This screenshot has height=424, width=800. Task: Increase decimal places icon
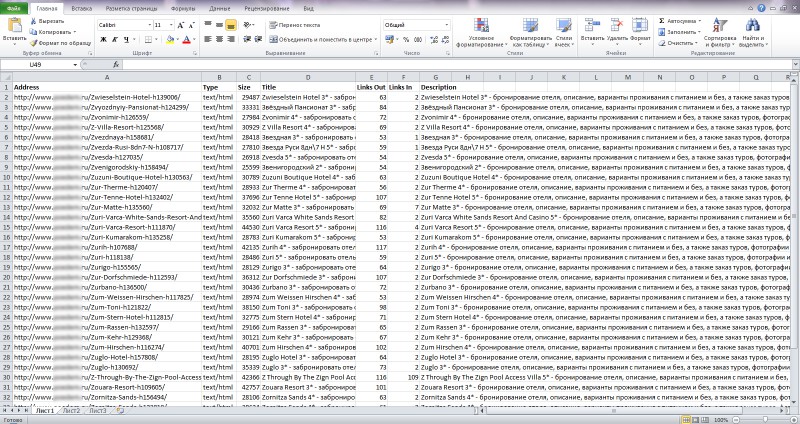coord(434,39)
